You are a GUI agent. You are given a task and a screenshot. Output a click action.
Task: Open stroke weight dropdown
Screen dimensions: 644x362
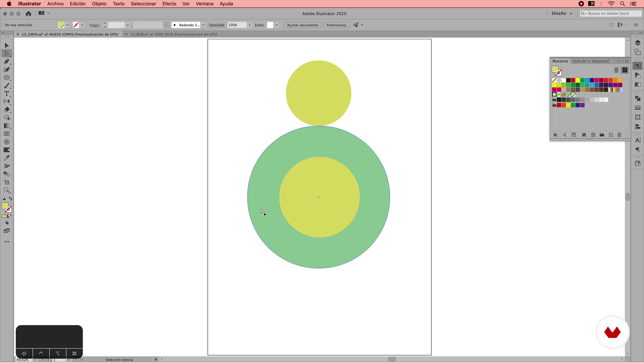pos(127,25)
